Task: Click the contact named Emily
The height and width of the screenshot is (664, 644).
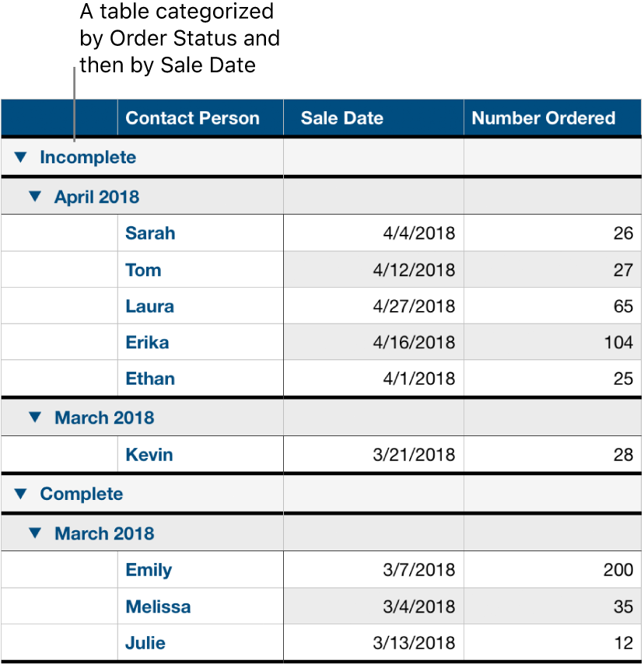Action: (148, 570)
